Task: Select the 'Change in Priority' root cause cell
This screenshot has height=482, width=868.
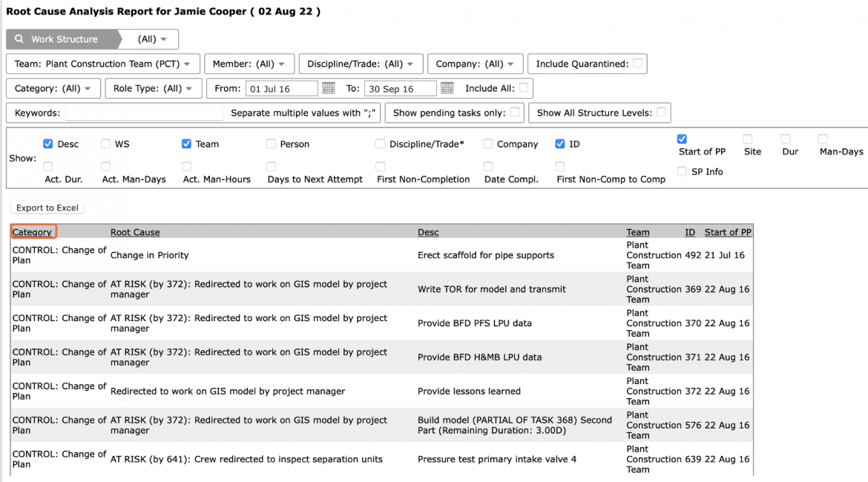Action: pos(149,255)
